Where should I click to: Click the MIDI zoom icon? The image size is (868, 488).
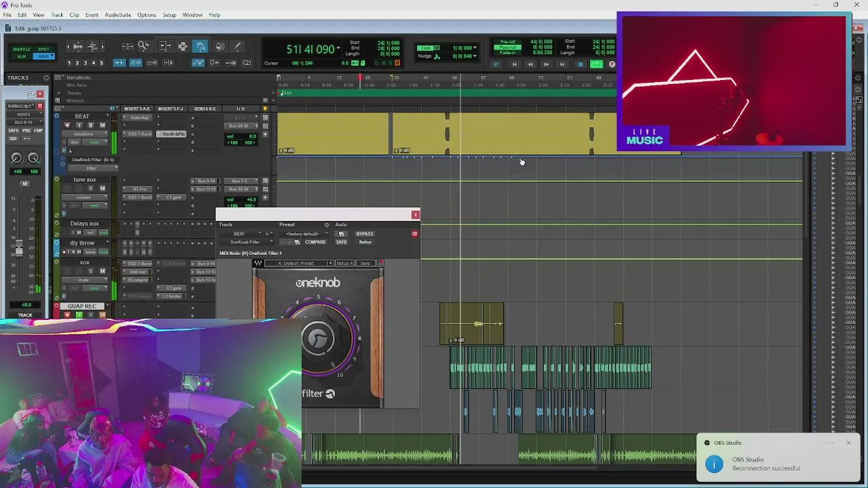pos(93,46)
